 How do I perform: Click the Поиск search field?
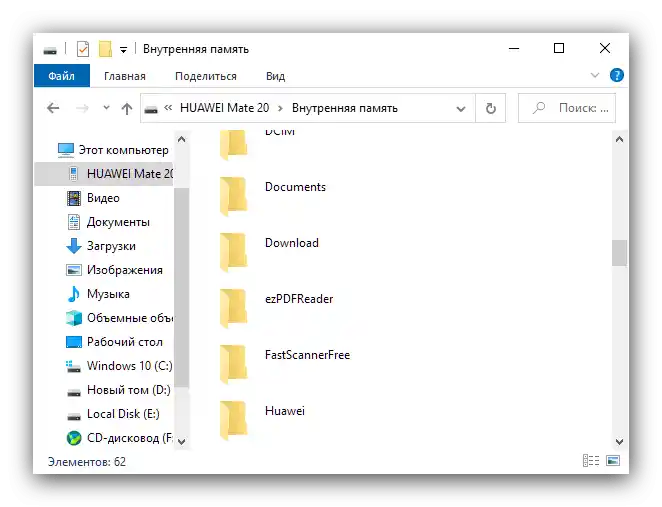(567, 108)
